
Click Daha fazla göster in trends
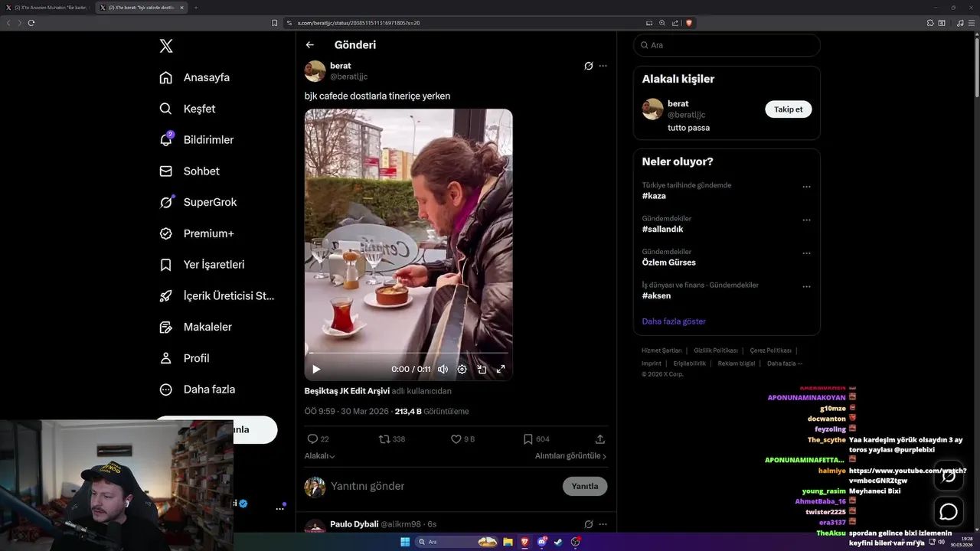point(674,321)
